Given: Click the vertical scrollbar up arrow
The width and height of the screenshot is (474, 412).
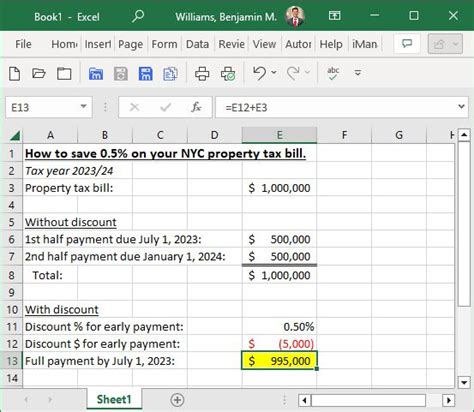Looking at the screenshot, I should coord(464,135).
